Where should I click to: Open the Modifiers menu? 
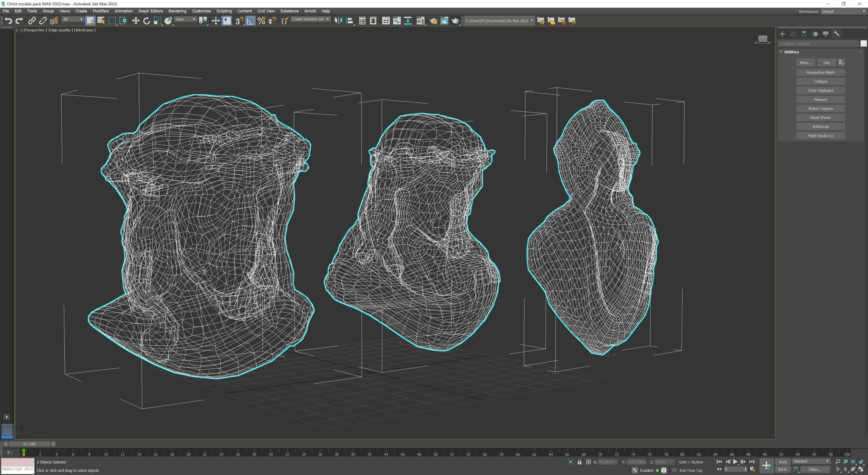(101, 11)
